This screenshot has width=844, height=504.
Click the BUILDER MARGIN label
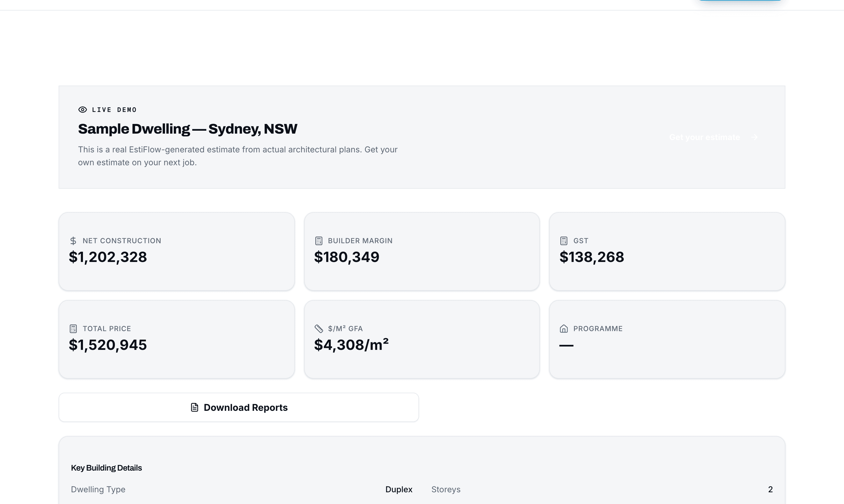click(360, 241)
